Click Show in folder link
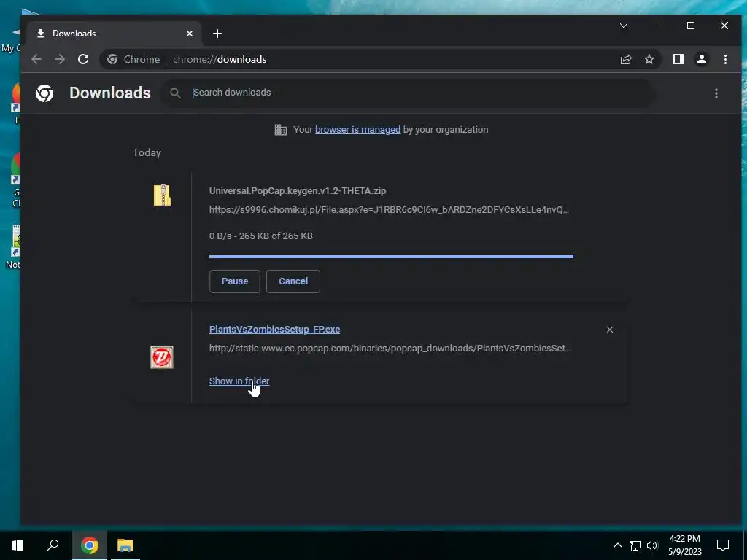Image resolution: width=747 pixels, height=560 pixels. [239, 381]
